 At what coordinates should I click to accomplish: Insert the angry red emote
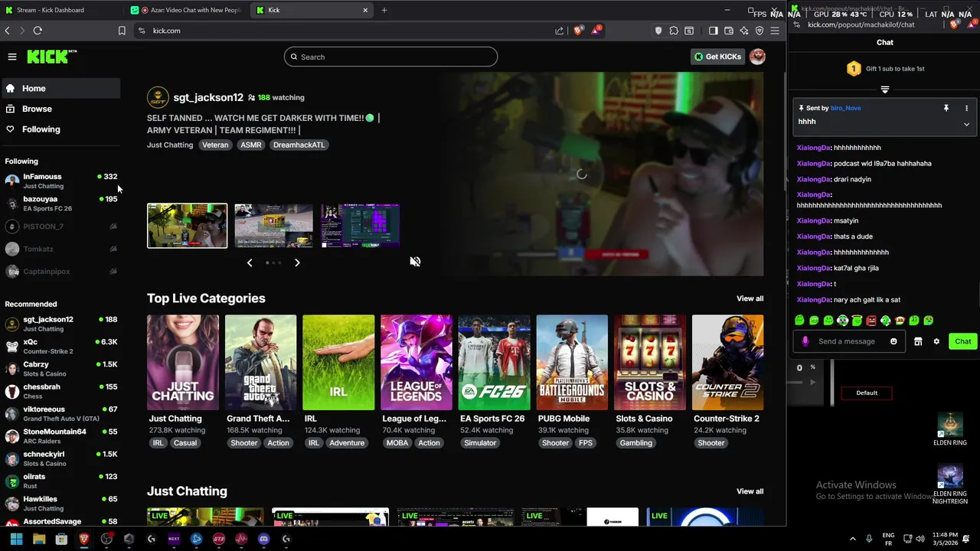[871, 321]
